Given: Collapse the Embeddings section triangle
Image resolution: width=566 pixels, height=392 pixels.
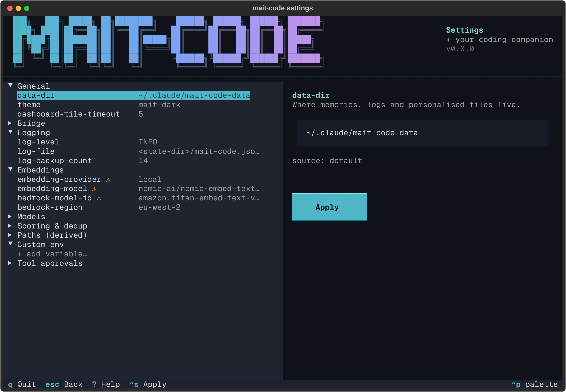Looking at the screenshot, I should tap(10, 169).
